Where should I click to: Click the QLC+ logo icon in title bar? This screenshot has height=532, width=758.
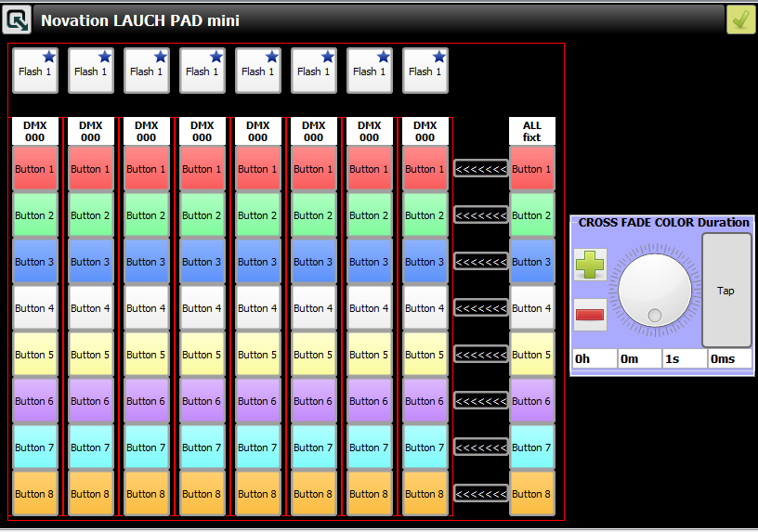pyautogui.click(x=17, y=19)
